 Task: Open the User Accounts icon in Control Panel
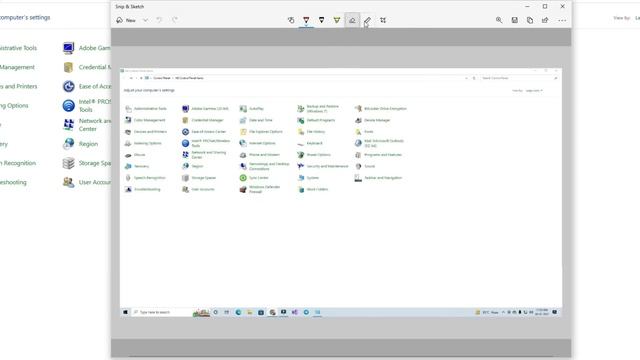click(x=69, y=182)
